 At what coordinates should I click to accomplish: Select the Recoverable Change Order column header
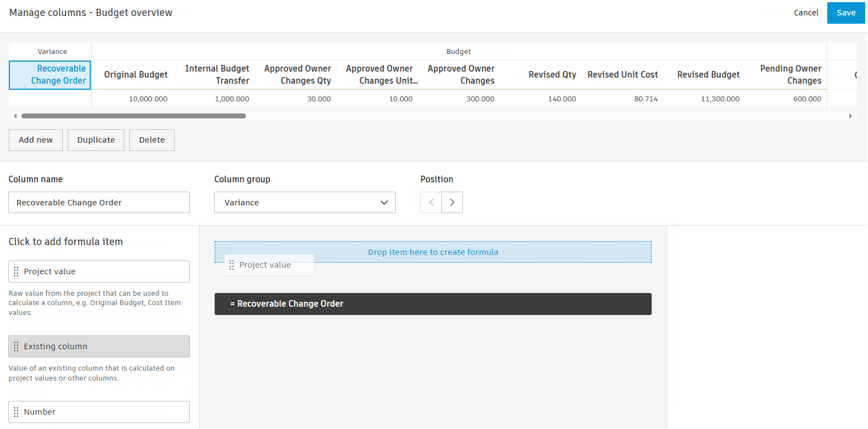tap(50, 75)
